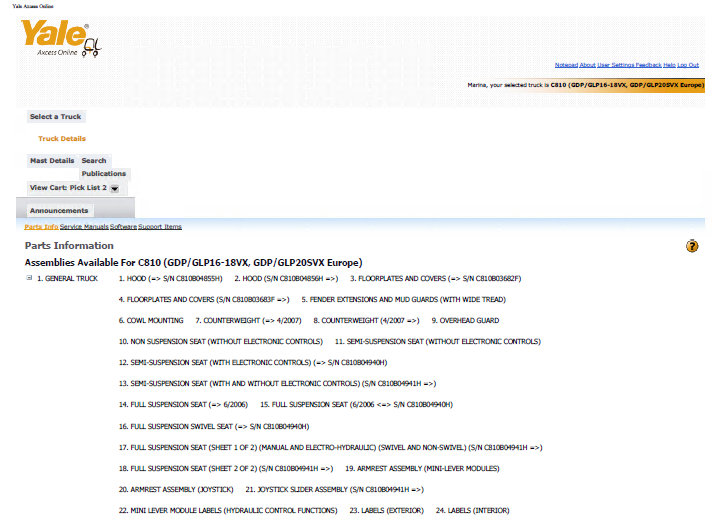Open 16. FULL SUSPENSION SWIVEL SEAT
The width and height of the screenshot is (712, 524).
(214, 426)
